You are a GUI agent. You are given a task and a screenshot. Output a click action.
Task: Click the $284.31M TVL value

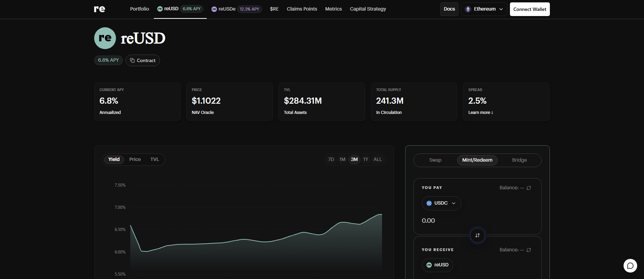303,101
